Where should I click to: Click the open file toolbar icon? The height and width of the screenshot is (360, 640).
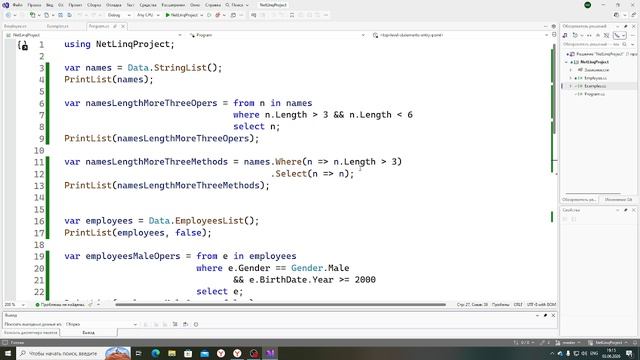click(46, 15)
